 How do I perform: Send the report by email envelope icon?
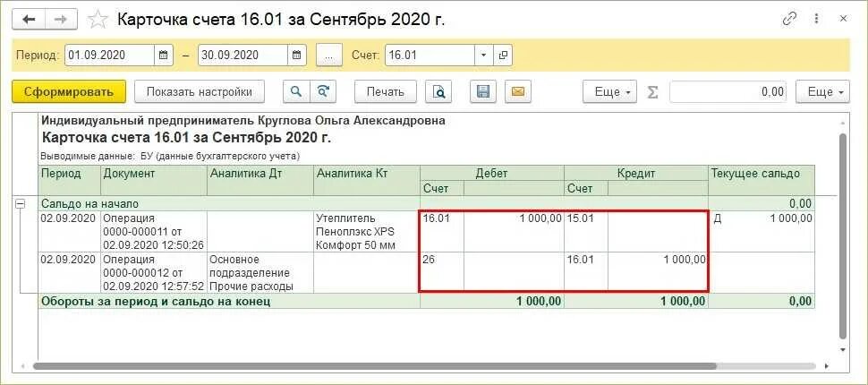(517, 92)
